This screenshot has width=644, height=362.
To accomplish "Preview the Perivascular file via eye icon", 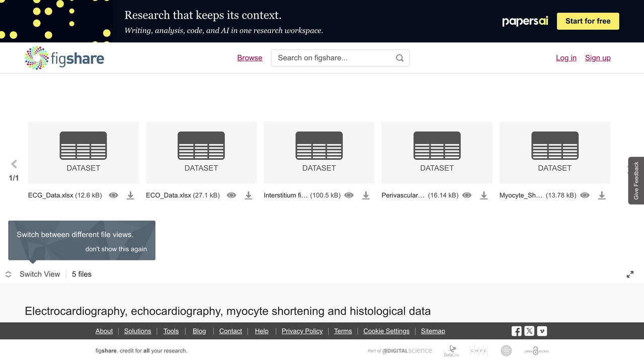I will (467, 195).
